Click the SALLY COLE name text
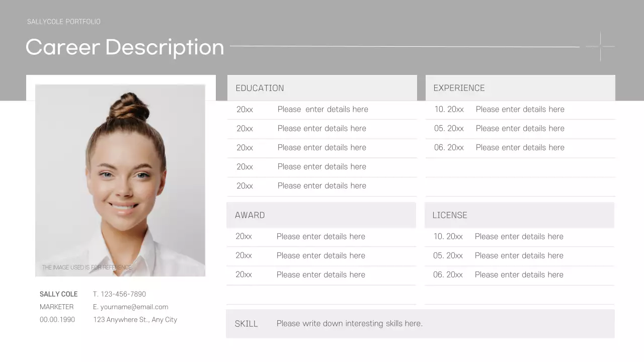Viewport: 644px width, 362px height. tap(58, 294)
